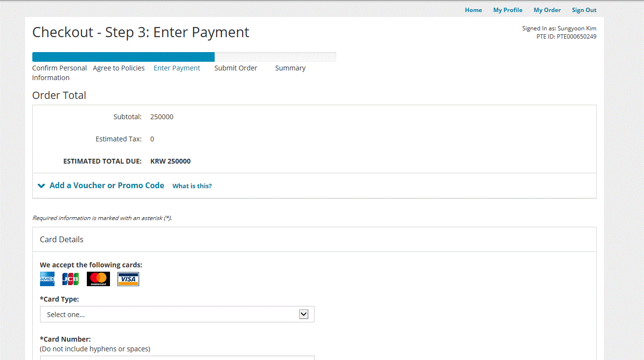Open the My Order page
The width and height of the screenshot is (644, 360).
point(547,10)
